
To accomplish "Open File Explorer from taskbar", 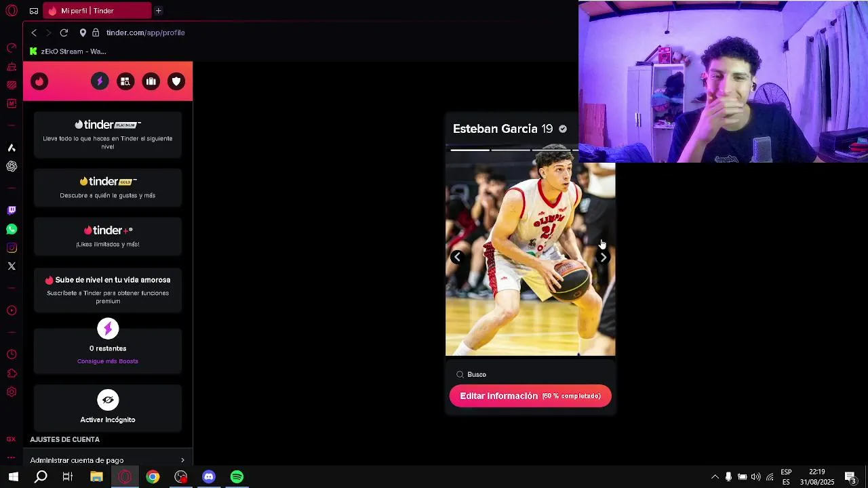I will [x=96, y=477].
